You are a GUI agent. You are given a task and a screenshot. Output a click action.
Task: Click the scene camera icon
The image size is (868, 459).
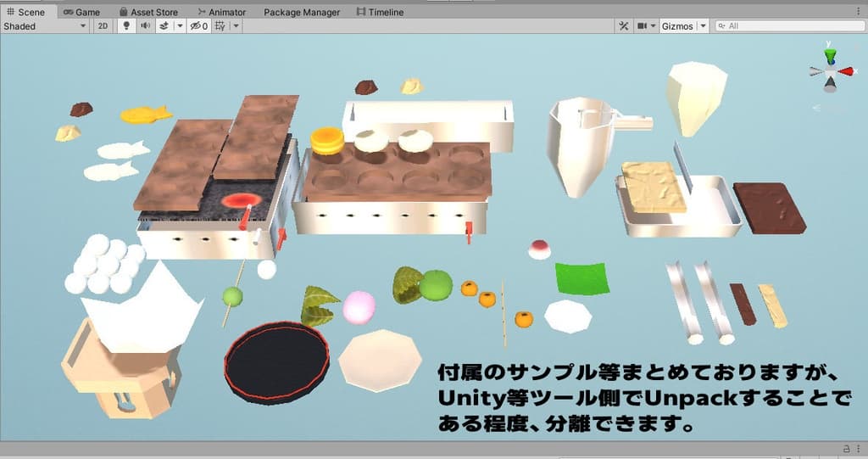coord(643,26)
